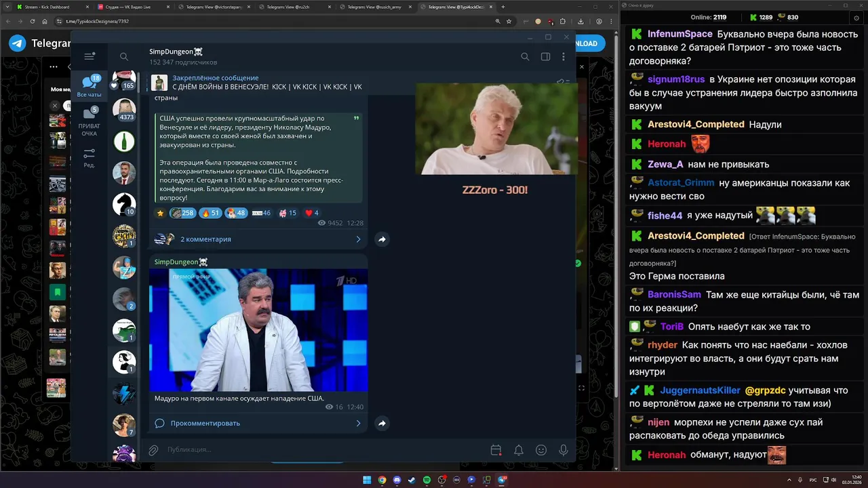Image resolution: width=868 pixels, height=488 pixels.
Task: Select the ПРИВАТ ОЧКА folder
Action: point(89,122)
